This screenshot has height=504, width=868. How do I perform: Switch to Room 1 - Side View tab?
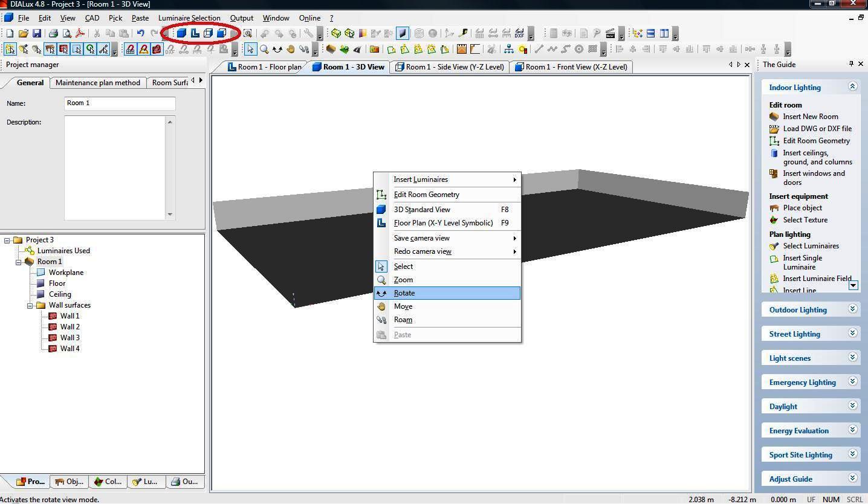450,67
